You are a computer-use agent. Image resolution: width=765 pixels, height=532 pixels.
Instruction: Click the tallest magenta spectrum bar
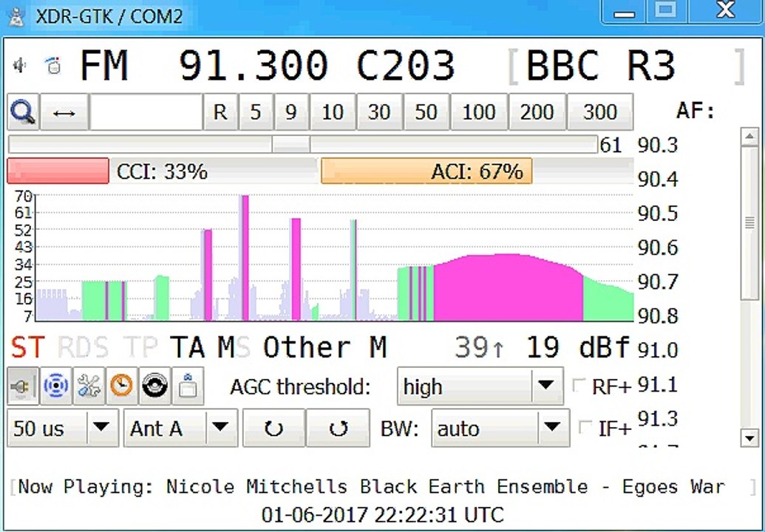click(x=245, y=257)
